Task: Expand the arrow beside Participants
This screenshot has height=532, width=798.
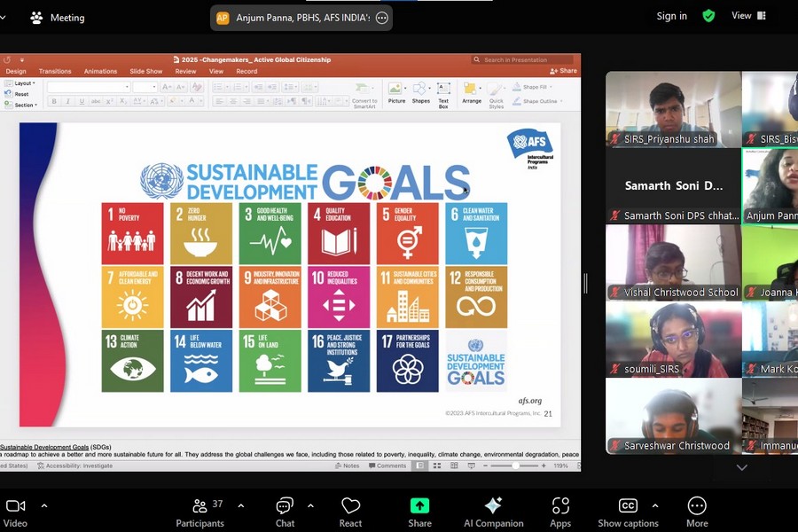Action: coord(240,506)
